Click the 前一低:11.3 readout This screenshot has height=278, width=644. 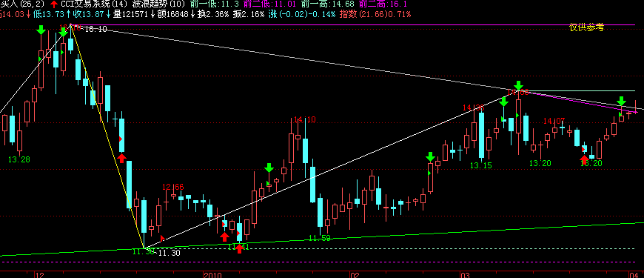[x=215, y=4]
